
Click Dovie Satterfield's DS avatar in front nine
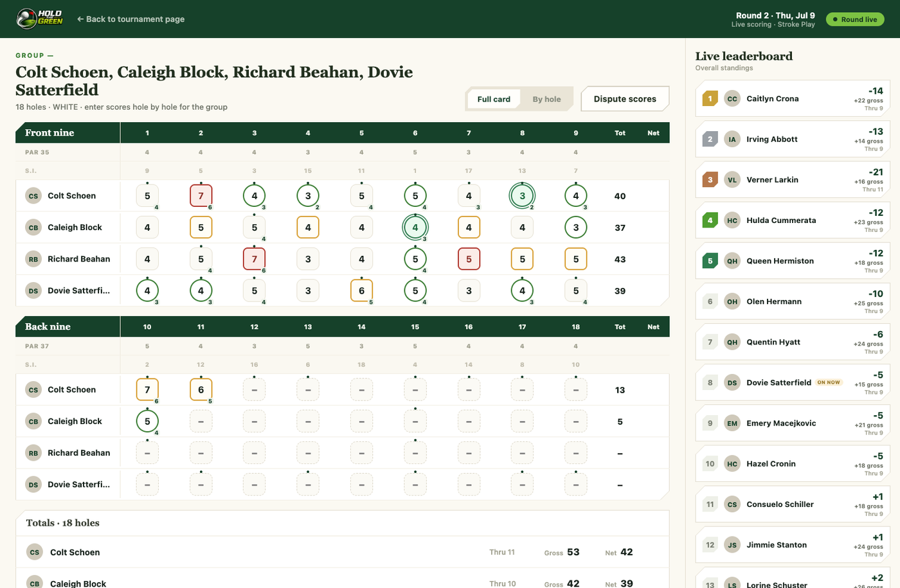point(33,290)
